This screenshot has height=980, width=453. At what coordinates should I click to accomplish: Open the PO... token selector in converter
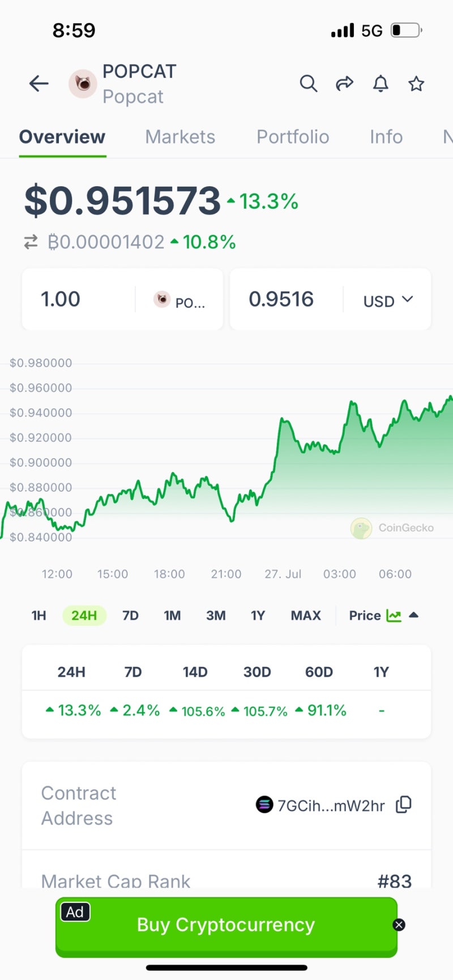click(180, 300)
